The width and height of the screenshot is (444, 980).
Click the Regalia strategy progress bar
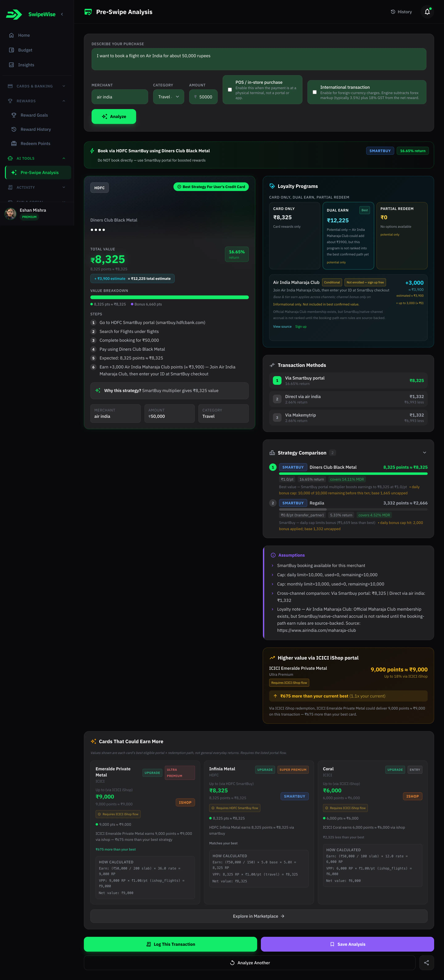pyautogui.click(x=353, y=509)
